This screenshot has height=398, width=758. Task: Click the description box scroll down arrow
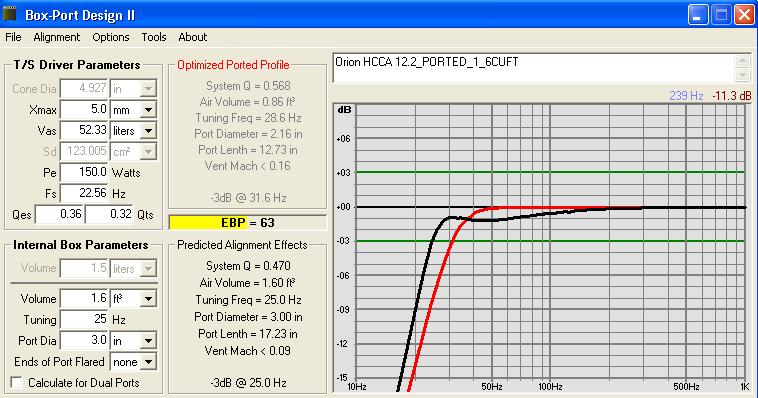[x=743, y=75]
